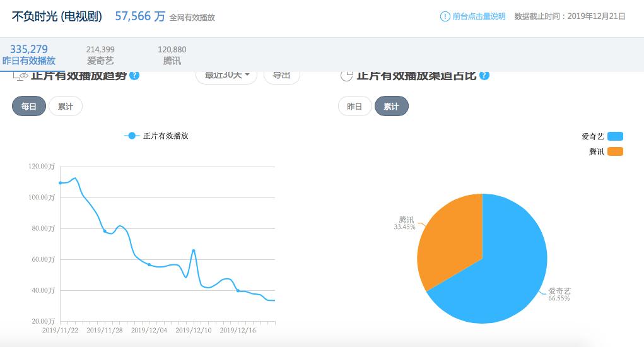Open the 前台点击量说明 link

pyautogui.click(x=479, y=16)
